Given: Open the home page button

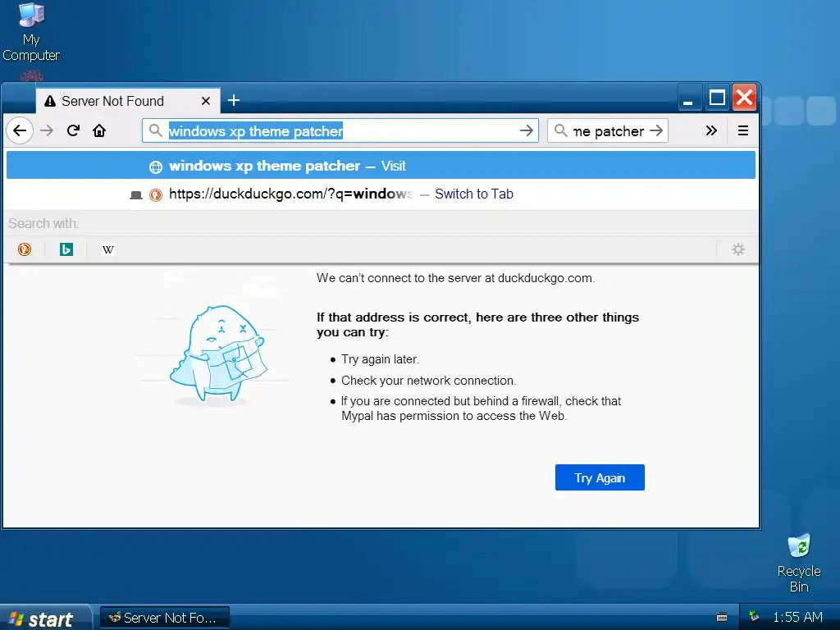Looking at the screenshot, I should click(99, 130).
